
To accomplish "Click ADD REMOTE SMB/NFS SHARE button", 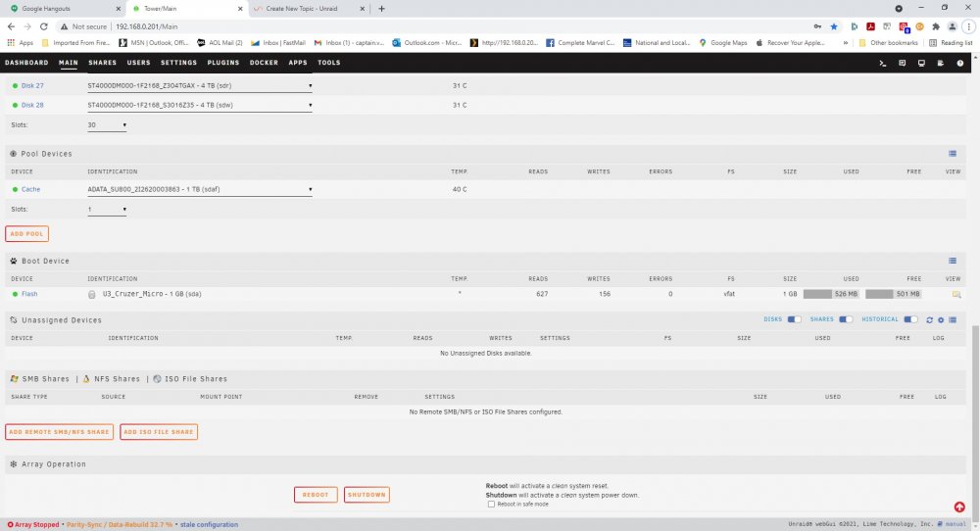I will (60, 432).
